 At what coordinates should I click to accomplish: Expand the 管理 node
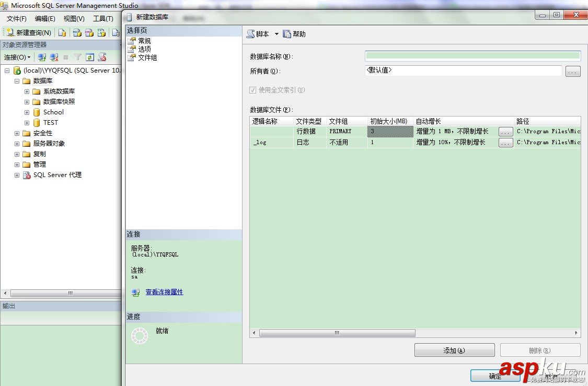click(17, 165)
